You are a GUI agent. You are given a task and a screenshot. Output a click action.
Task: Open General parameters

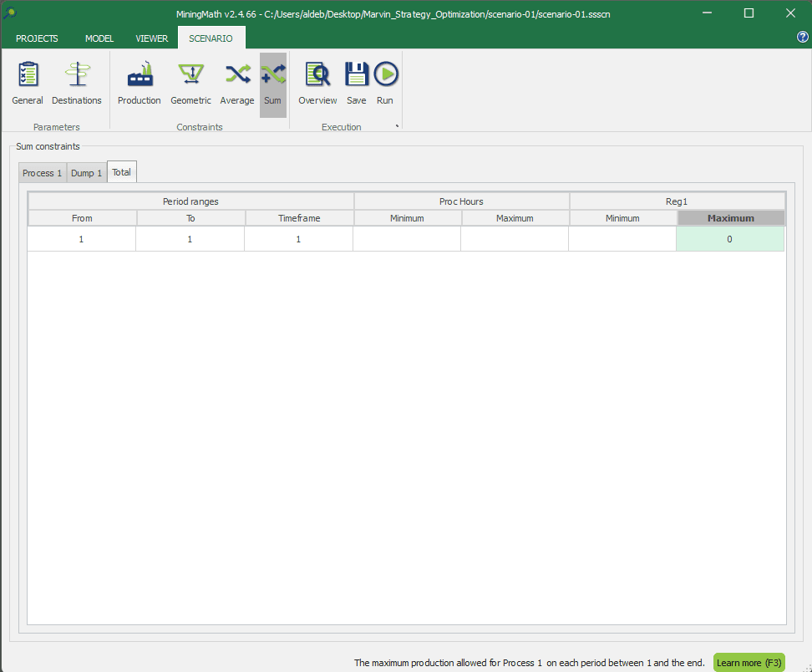pos(28,84)
